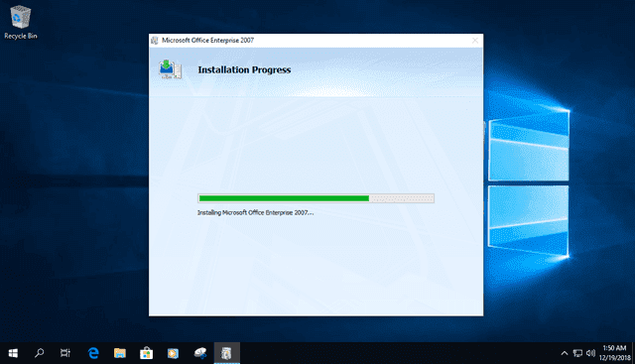Click the Installation Progress heading

tap(244, 69)
